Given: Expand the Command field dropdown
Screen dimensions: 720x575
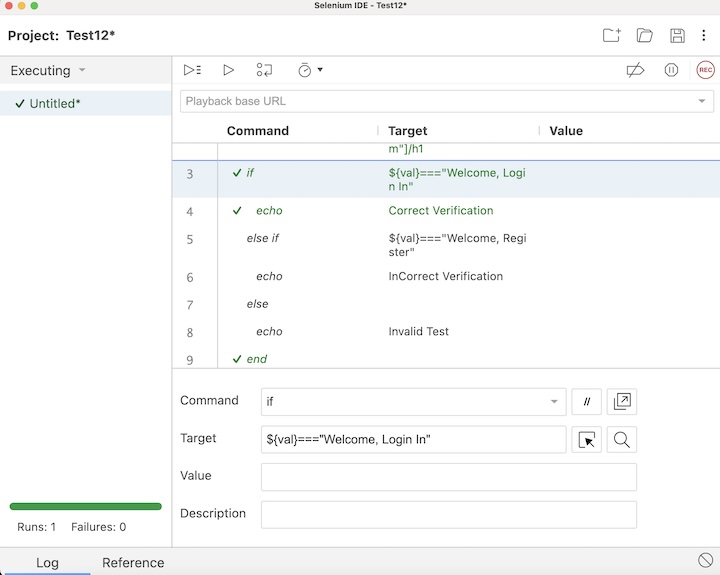Looking at the screenshot, I should point(554,402).
